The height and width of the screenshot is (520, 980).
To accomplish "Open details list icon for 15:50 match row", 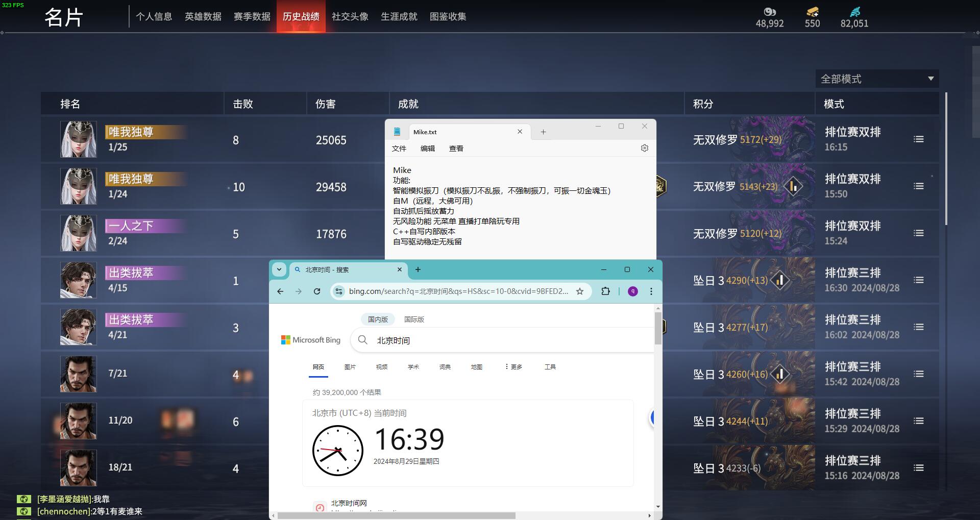I will coord(919,186).
